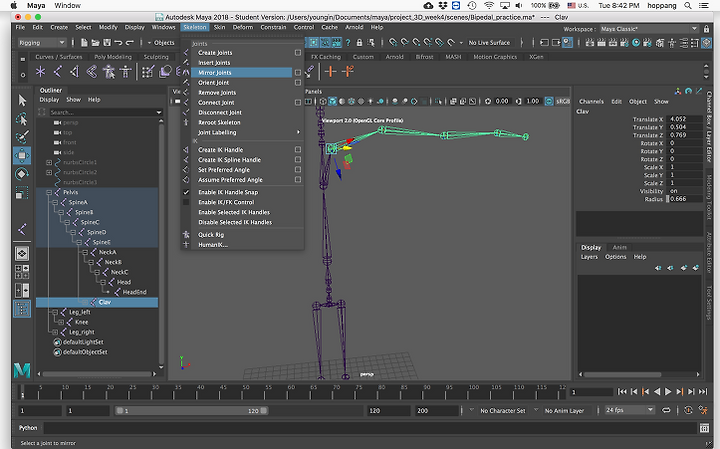Click Show in the Outliner menu

(x=73, y=100)
